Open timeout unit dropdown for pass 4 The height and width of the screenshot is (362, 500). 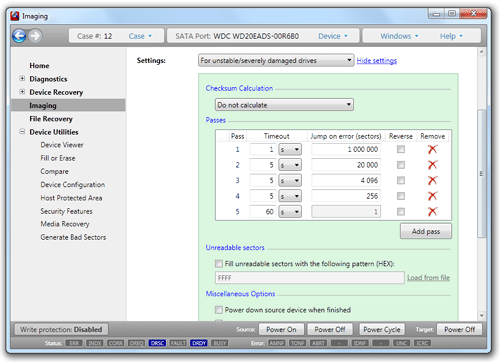(x=290, y=196)
